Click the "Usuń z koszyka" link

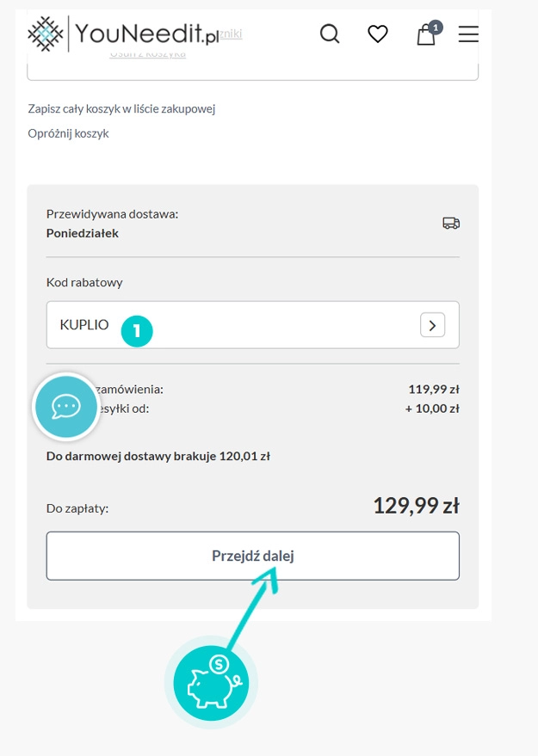147,54
